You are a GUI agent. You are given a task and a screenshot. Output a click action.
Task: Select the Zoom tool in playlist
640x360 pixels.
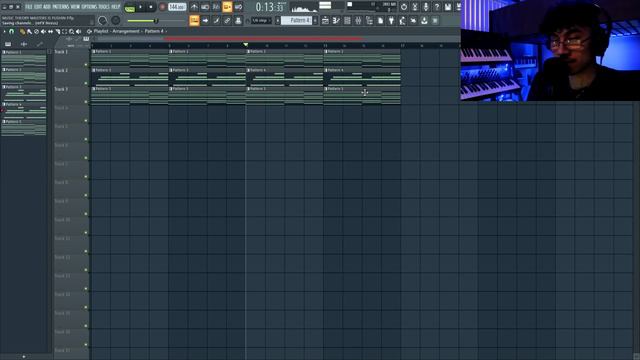[72, 31]
